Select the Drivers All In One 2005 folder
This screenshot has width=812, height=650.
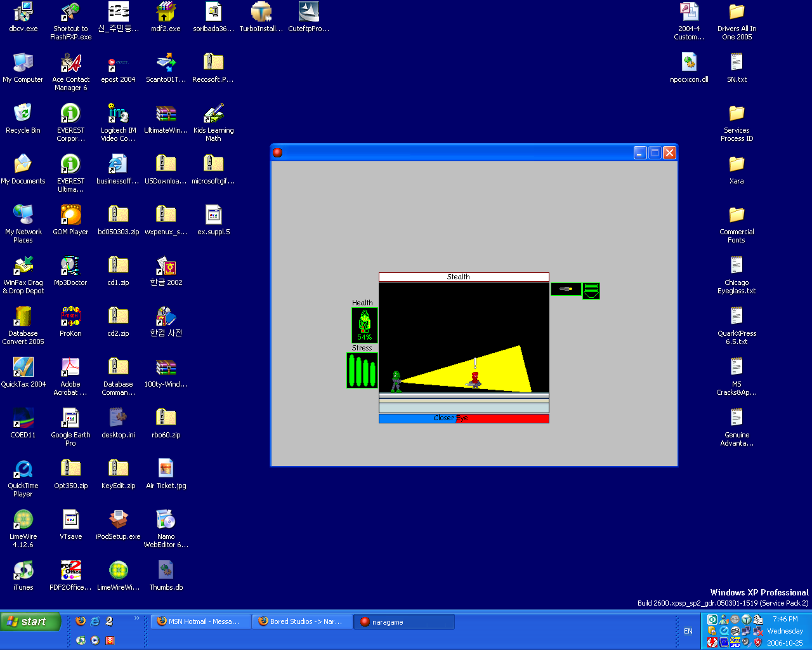pyautogui.click(x=737, y=20)
